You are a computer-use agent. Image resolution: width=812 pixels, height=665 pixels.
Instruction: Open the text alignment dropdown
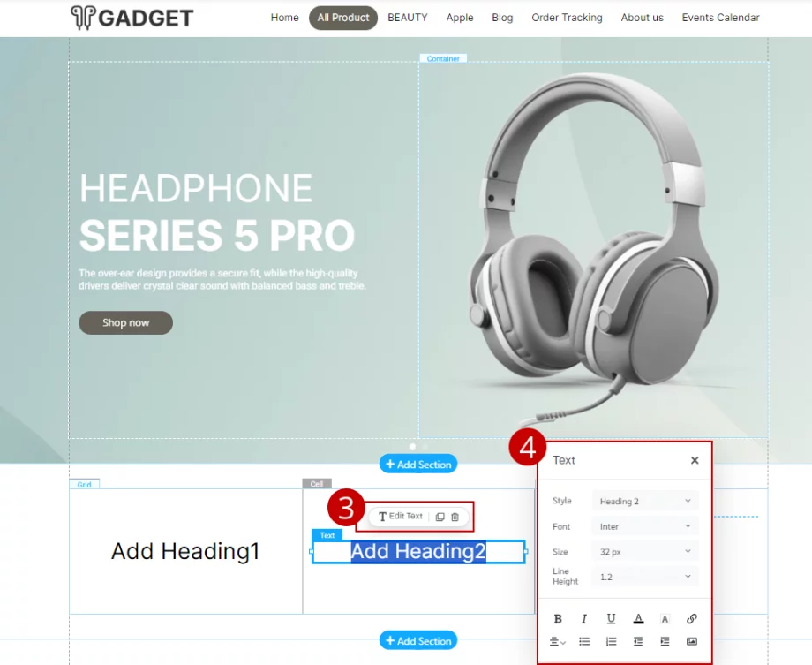557,642
